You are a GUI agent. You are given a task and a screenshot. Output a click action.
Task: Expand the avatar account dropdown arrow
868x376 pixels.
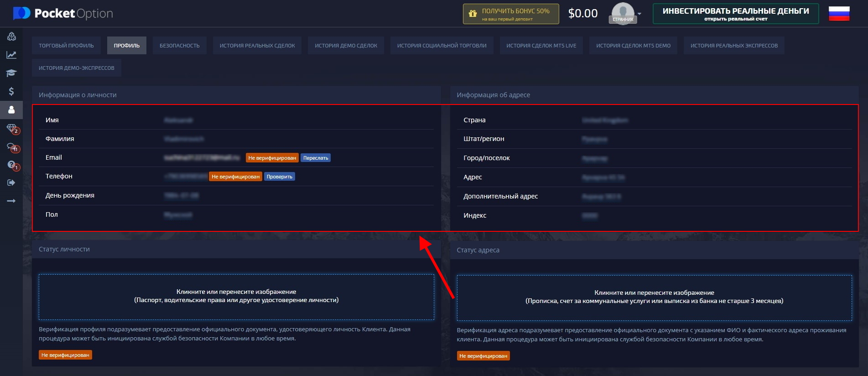639,14
